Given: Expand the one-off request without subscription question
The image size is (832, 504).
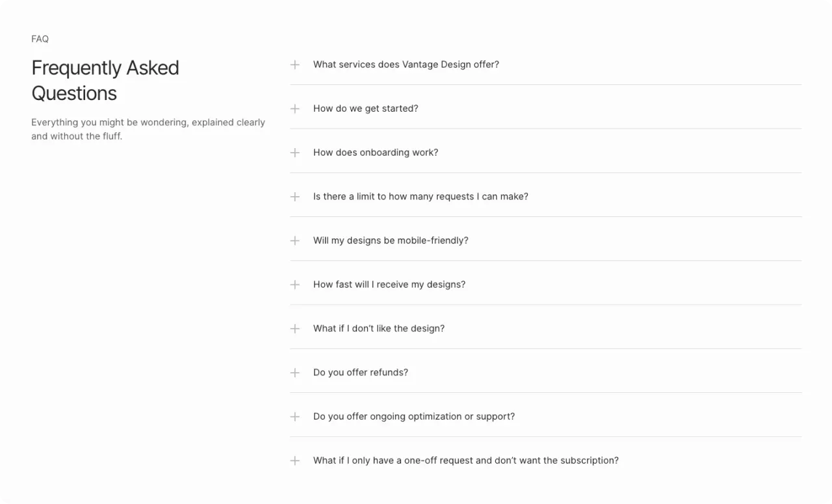Looking at the screenshot, I should click(x=546, y=460).
